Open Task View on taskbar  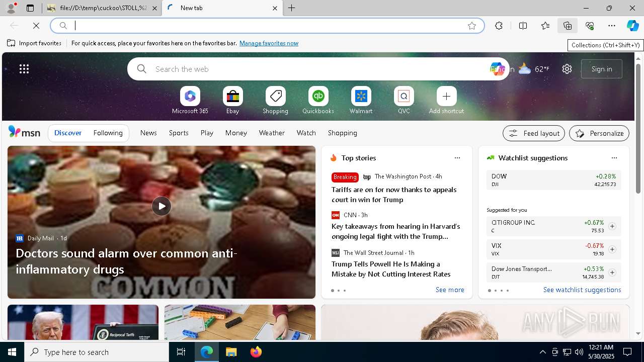(181, 352)
